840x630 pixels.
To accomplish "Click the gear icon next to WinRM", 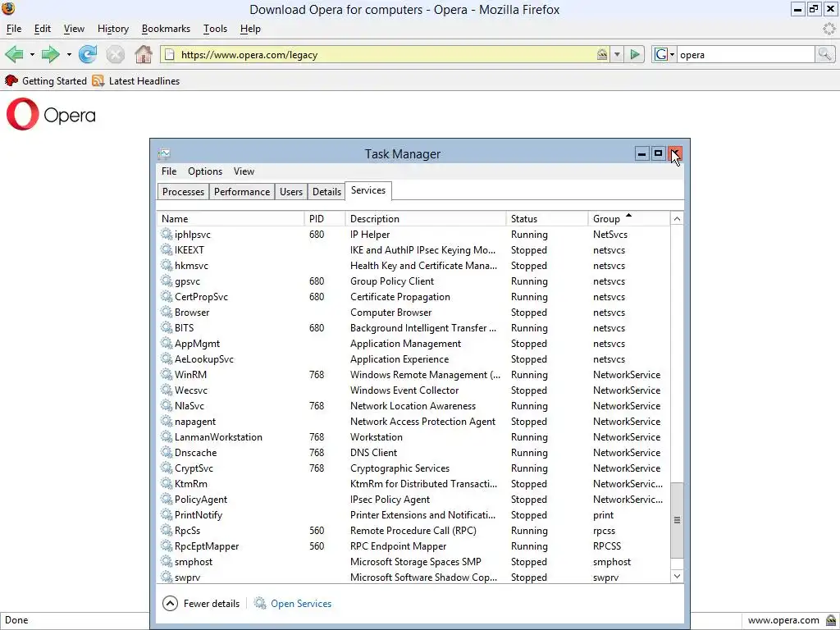I will pyautogui.click(x=167, y=374).
